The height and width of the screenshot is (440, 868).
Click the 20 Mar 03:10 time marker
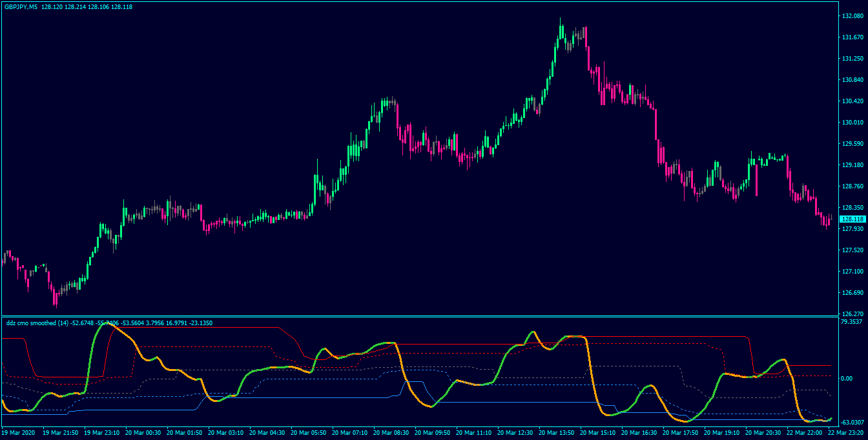tap(226, 432)
